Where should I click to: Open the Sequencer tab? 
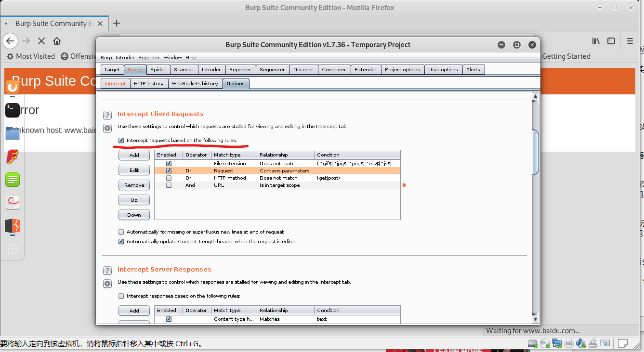[x=272, y=70]
